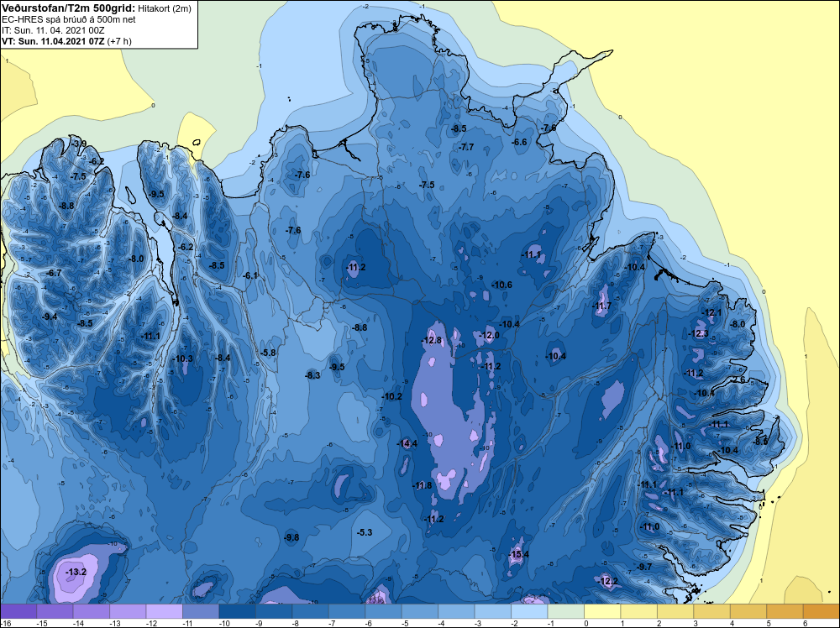
Task: Select legend color swatch between -2 and -1
Action: tap(528, 611)
